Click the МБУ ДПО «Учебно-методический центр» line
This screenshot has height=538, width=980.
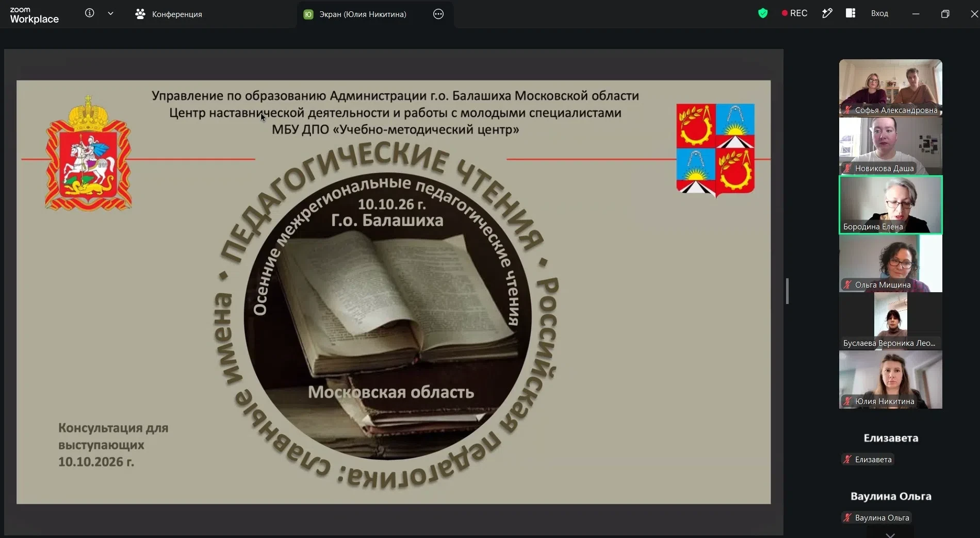(395, 129)
